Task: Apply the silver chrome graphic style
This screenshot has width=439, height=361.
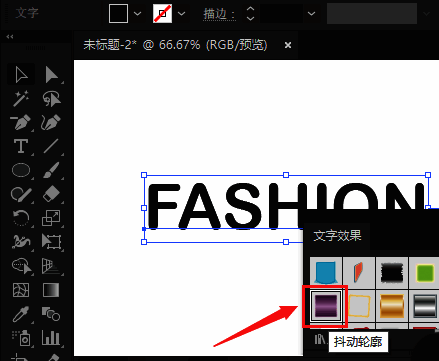Action: tap(425, 306)
